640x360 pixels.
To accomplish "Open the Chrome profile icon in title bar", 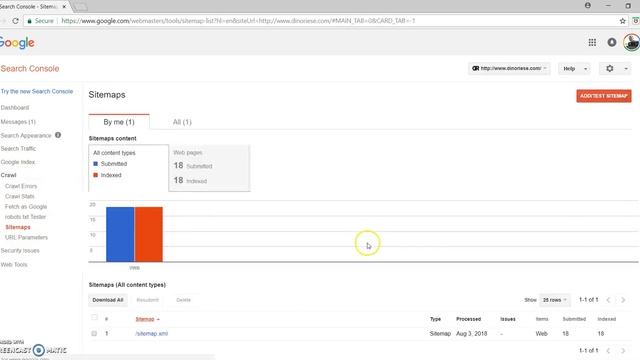I will coord(588,6).
